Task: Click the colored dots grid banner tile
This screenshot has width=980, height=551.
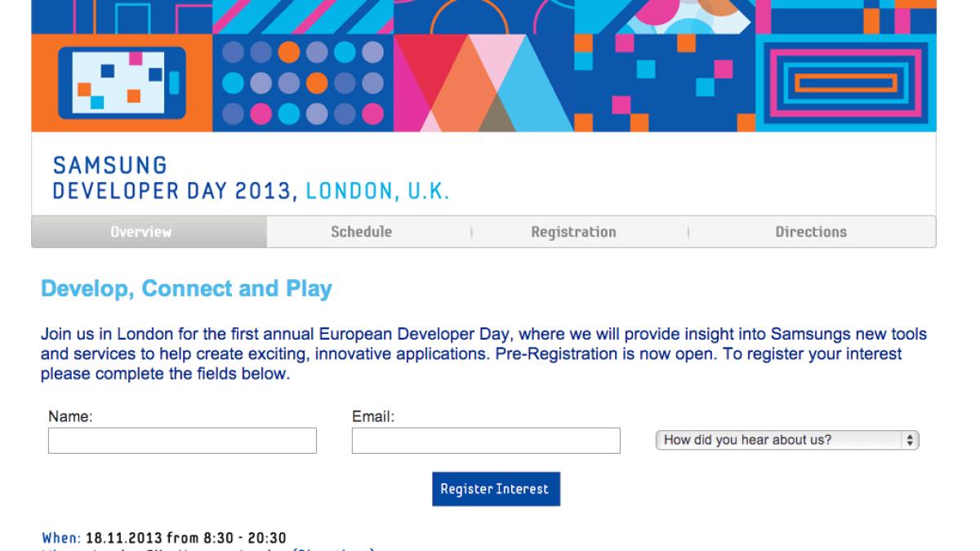Action: coord(303,82)
